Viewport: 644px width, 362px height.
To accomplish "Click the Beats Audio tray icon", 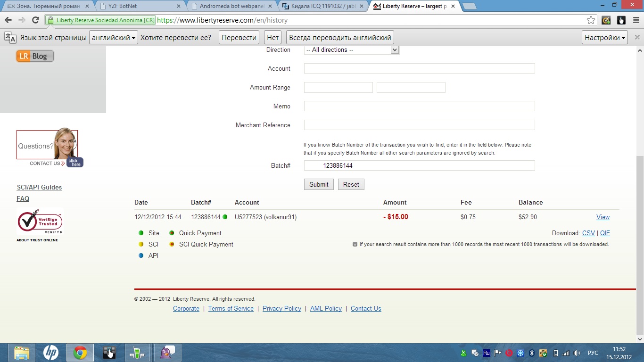I will click(x=509, y=353).
